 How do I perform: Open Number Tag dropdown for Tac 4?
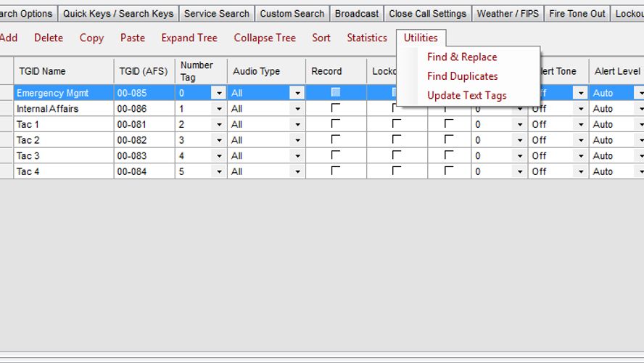click(219, 171)
